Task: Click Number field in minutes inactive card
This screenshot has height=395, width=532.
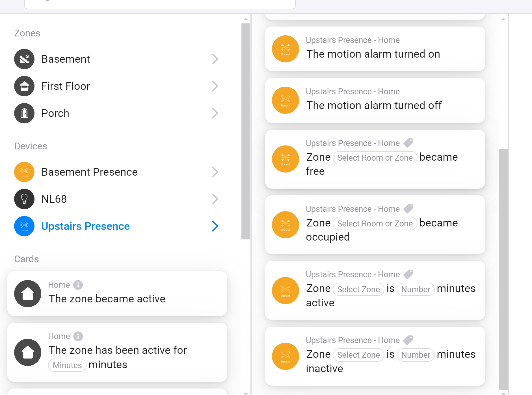Action: coord(416,355)
